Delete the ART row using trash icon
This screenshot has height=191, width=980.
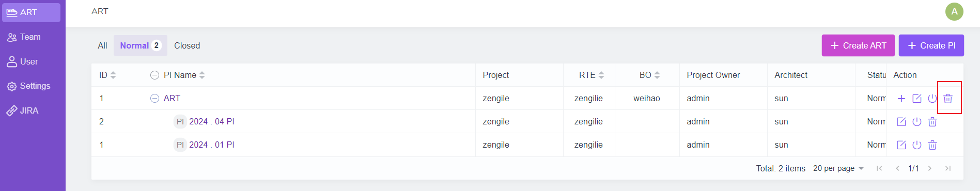948,98
